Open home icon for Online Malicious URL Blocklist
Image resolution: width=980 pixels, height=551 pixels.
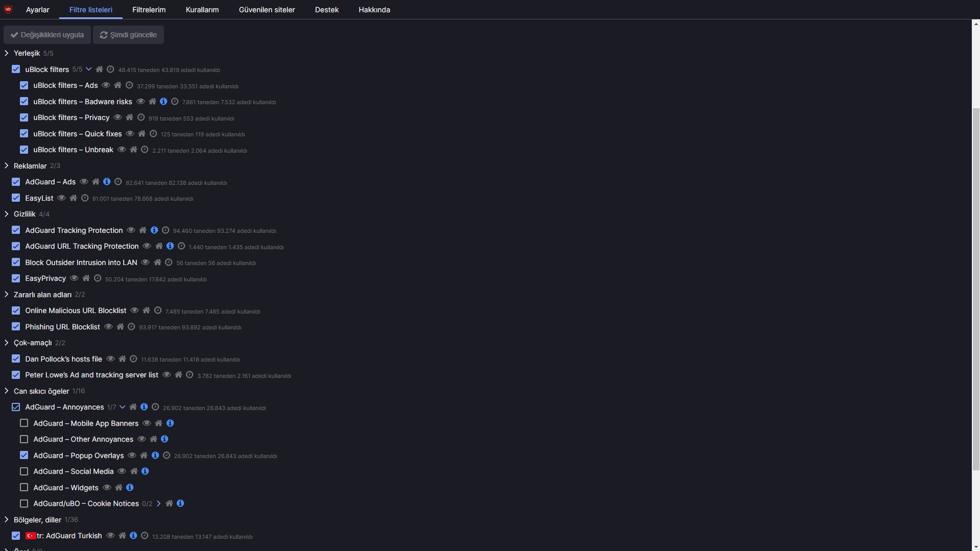pos(147,310)
